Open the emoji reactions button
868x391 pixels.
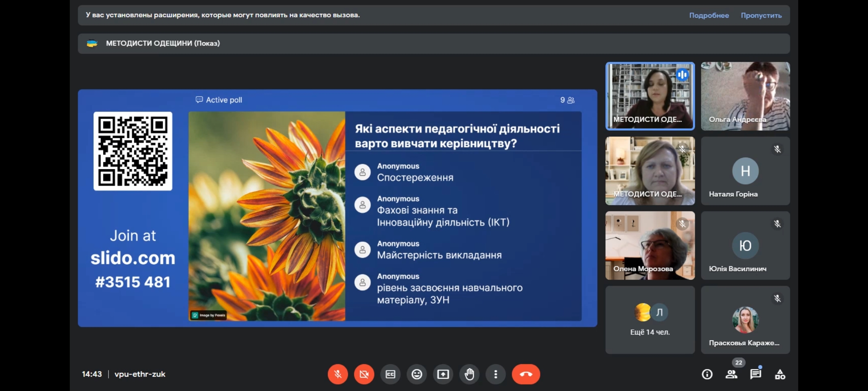[x=417, y=374]
